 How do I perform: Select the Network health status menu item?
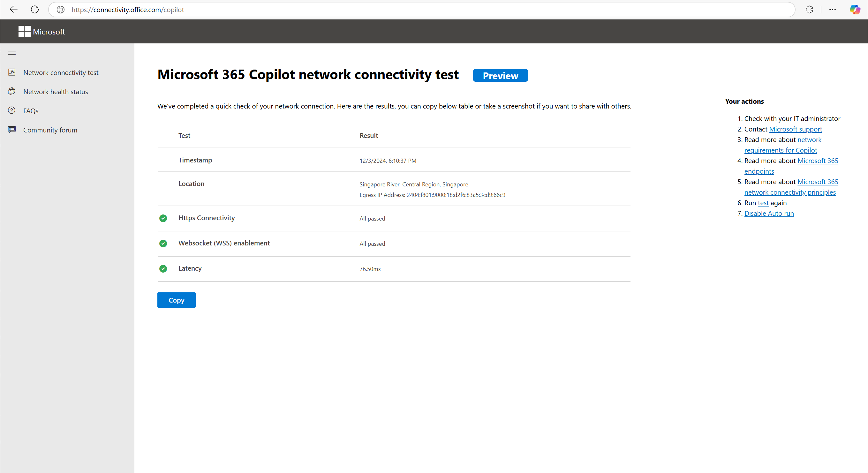[x=55, y=92]
